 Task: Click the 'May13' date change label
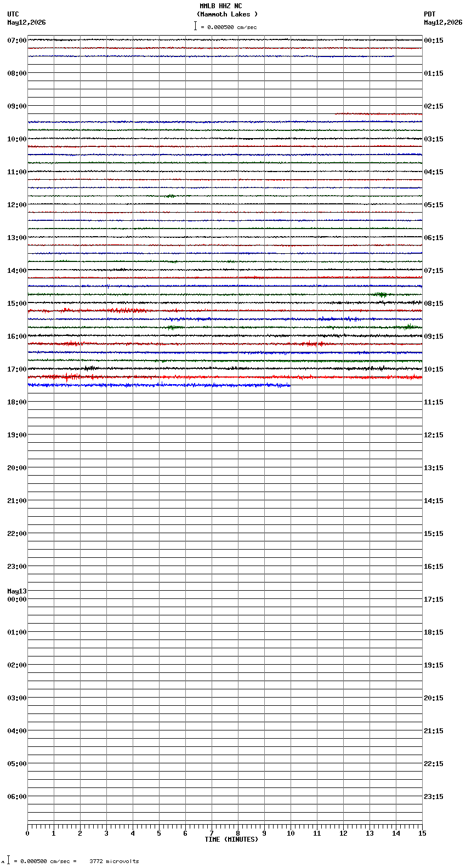click(x=17, y=591)
